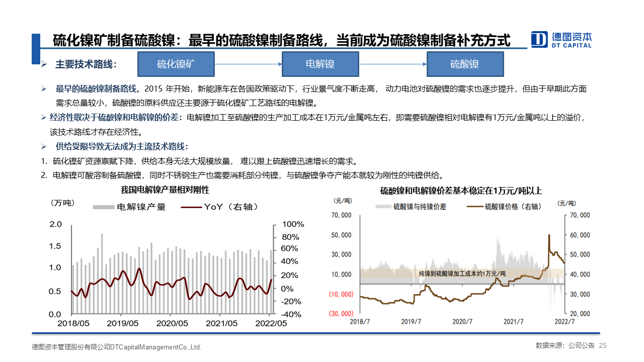
Task: Click chart title 我国电解镍产量相对刚性
Action: pyautogui.click(x=165, y=190)
